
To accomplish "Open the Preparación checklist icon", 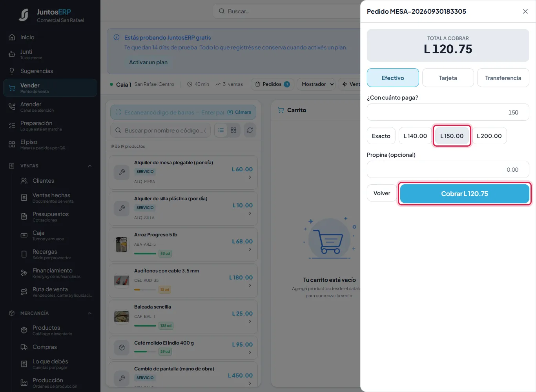I will (12, 125).
